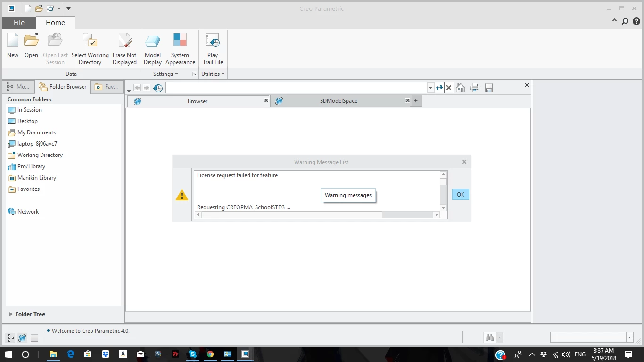
Task: Select the Home ribbon tab
Action: point(55,23)
